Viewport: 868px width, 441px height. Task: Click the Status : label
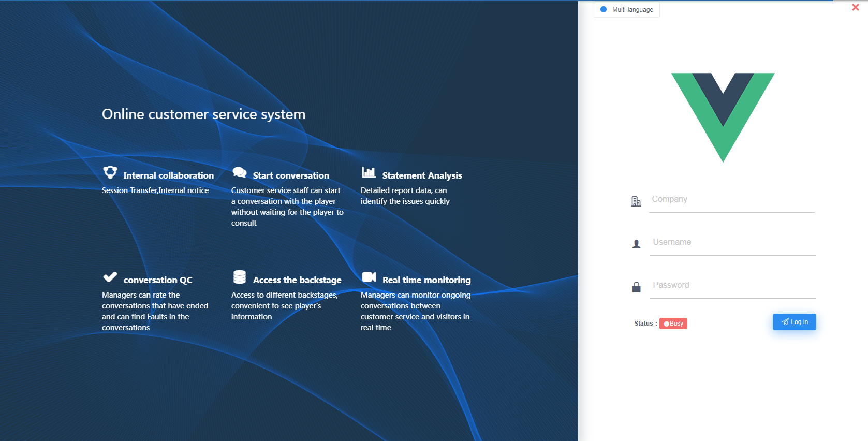click(x=646, y=324)
